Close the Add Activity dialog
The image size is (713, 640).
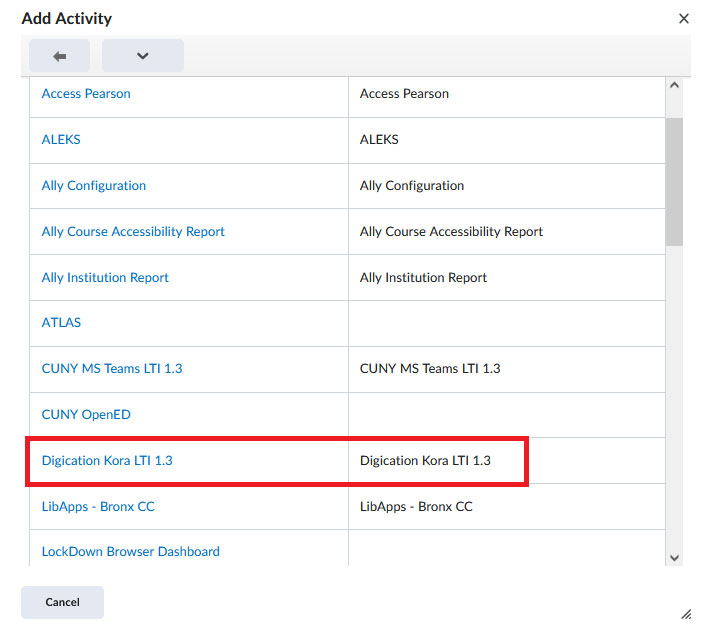tap(684, 19)
